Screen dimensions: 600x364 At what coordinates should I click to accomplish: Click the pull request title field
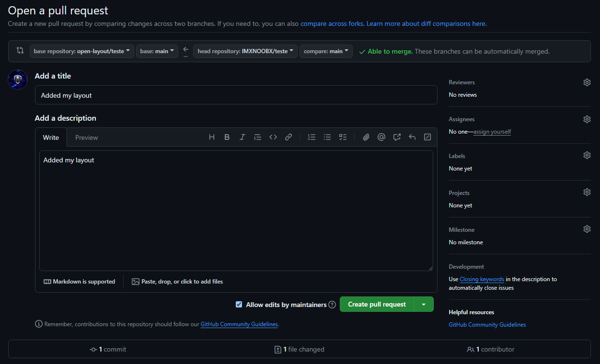point(236,95)
